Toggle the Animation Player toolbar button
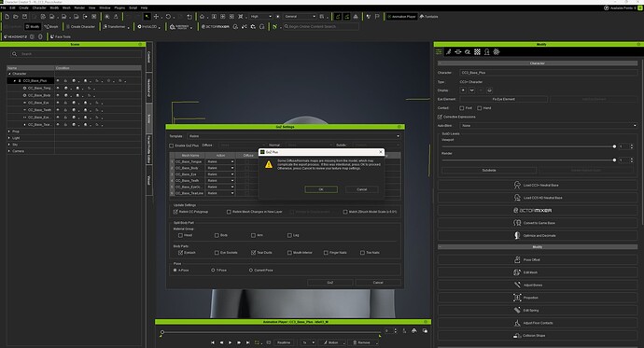 point(401,17)
